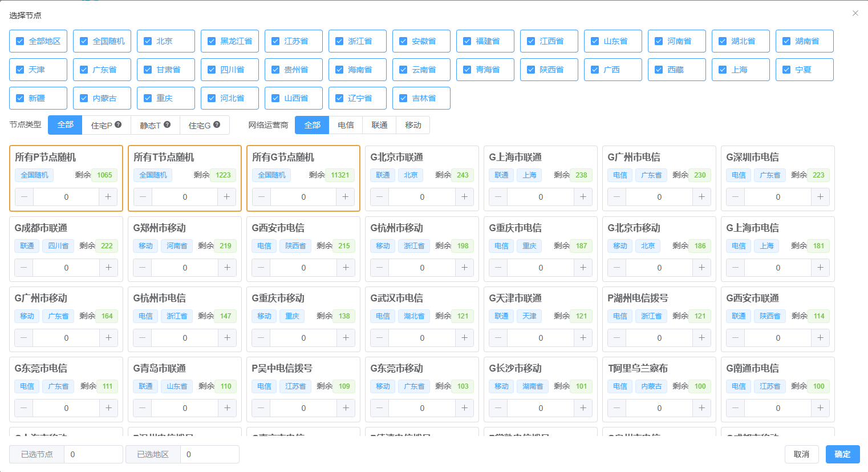868x472 pixels.
Task: Click the help icon next to 静态T
Action: tap(167, 124)
